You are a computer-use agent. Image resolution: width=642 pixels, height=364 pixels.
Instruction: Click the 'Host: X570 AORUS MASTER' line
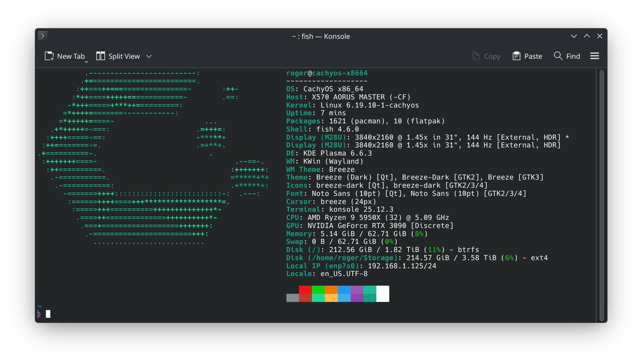348,97
